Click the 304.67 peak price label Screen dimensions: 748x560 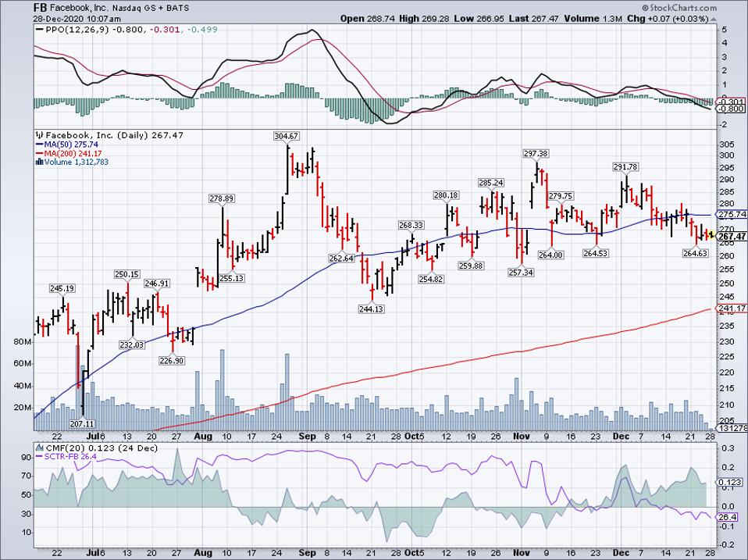point(287,136)
